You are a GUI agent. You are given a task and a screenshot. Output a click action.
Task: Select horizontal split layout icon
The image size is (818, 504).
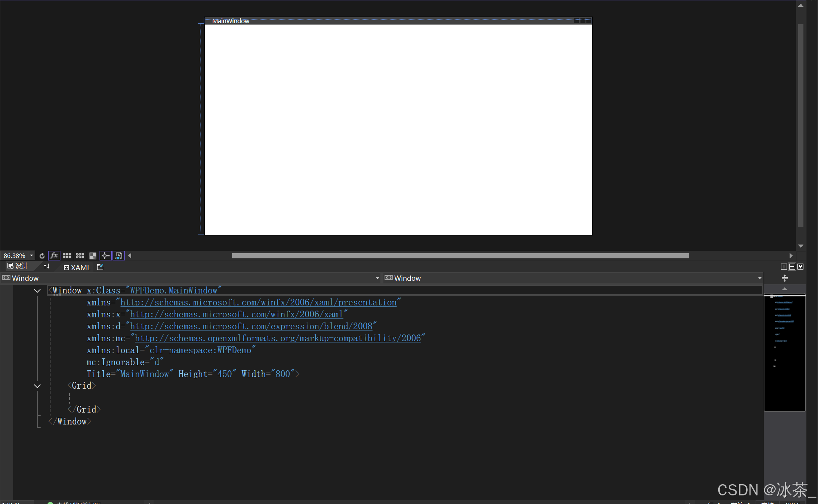point(792,267)
